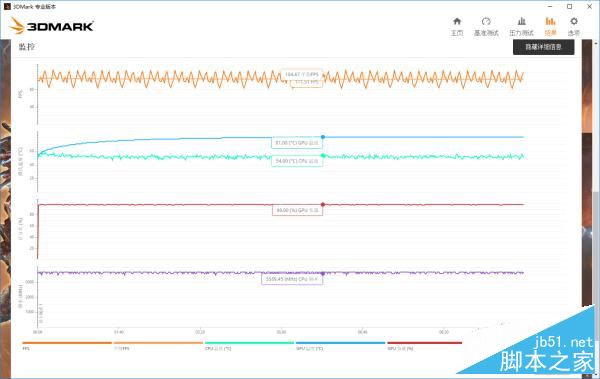Click the blue GPU temperature marker dot

point(323,137)
